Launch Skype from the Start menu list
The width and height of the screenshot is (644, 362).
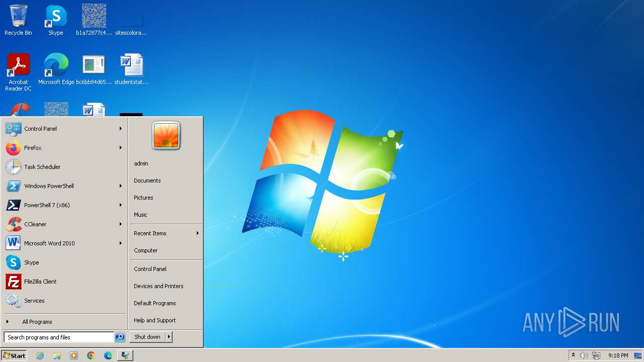point(64,262)
